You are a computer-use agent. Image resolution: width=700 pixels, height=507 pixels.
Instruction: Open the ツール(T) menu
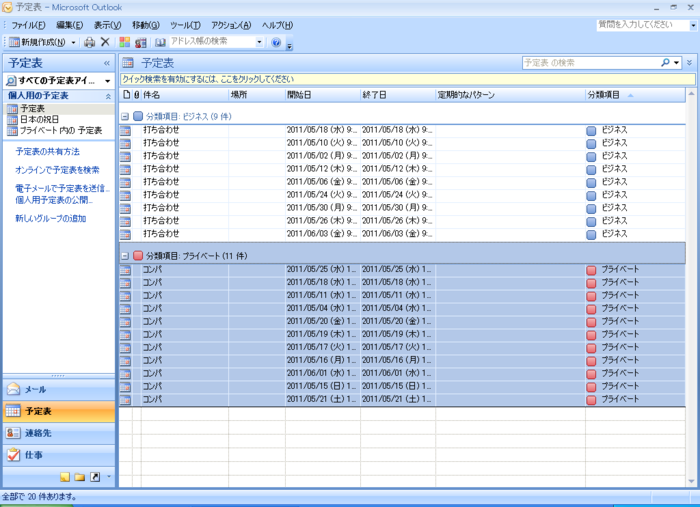click(x=185, y=25)
